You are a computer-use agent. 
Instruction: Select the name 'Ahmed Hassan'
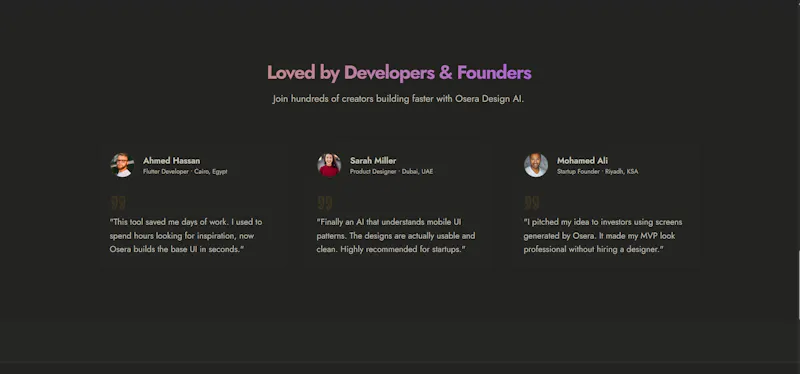point(171,161)
